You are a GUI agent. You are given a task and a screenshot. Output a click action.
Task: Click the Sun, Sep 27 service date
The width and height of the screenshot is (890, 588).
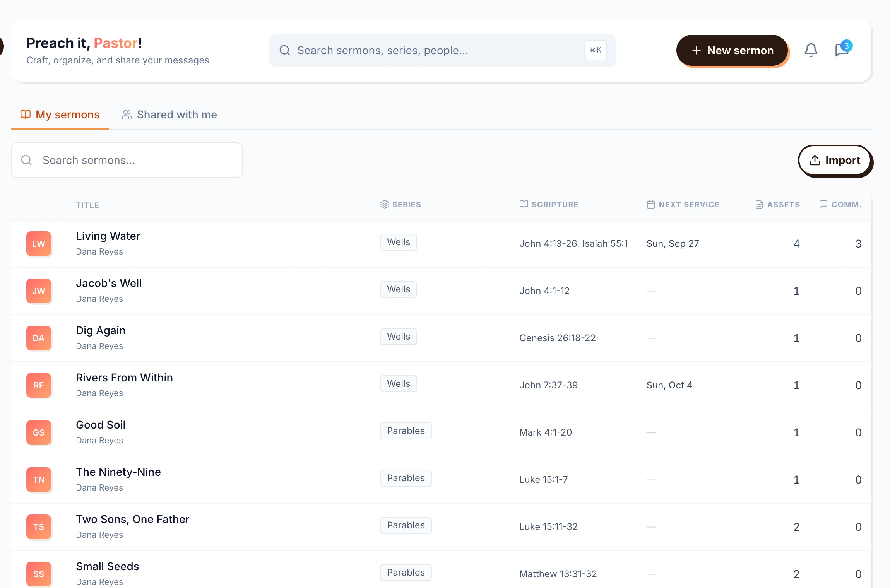pos(673,244)
